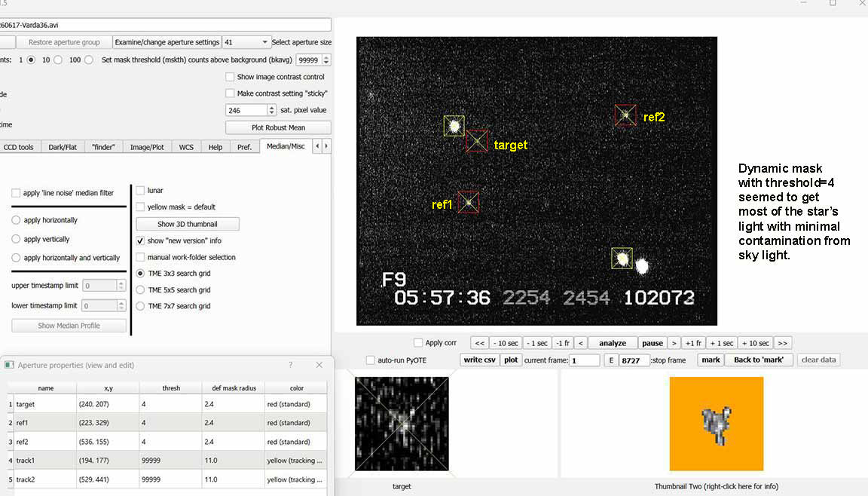This screenshot has height=496, width=868.
Task: Click the Restore aperture group button
Action: tap(63, 42)
